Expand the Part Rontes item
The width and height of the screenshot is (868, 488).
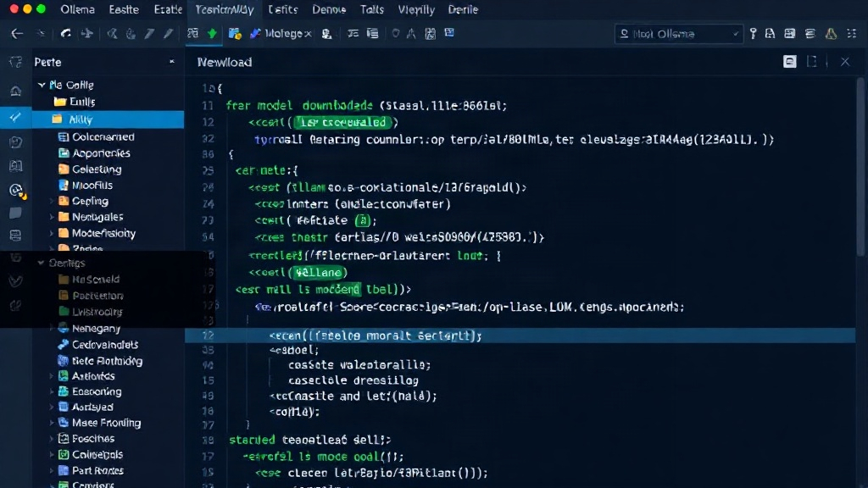coord(52,470)
